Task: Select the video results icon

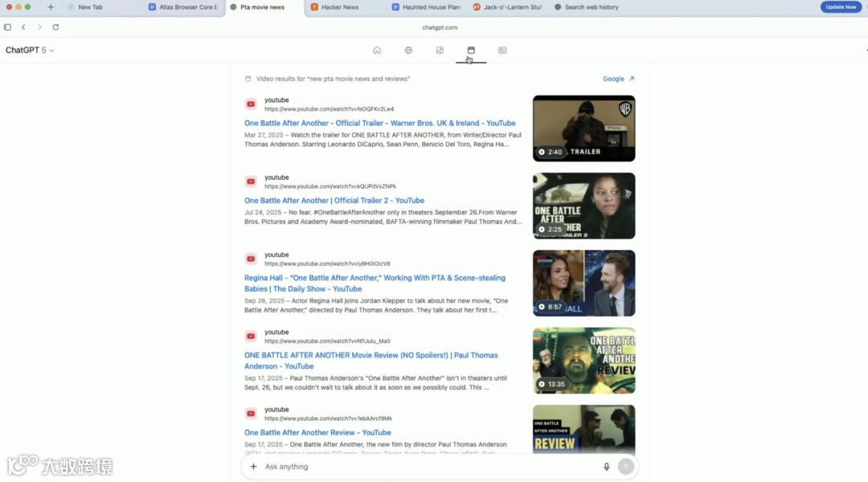Action: tap(471, 51)
